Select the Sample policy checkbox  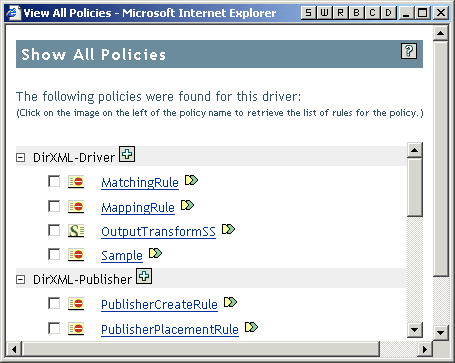[x=54, y=255]
